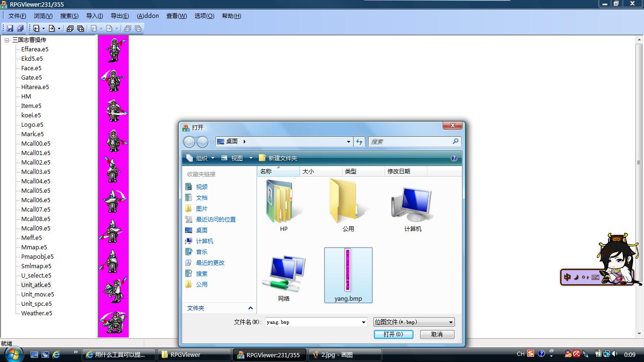Viewport: 644px width, 362px height.
Task: Select Unit_atk.e5 in the file tree
Action: click(x=36, y=285)
